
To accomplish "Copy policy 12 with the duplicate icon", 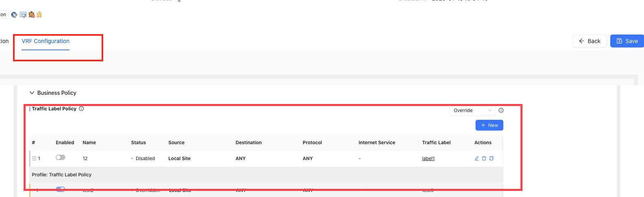I will 491,158.
